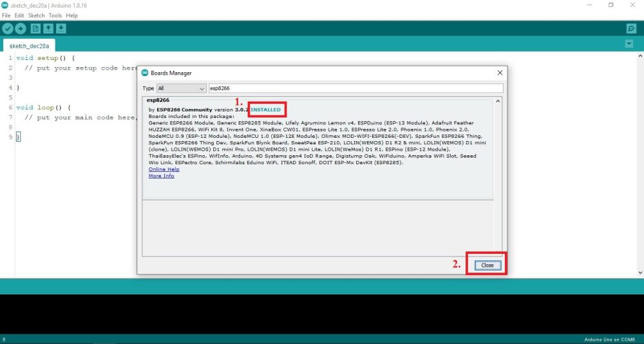Click the Verify sketch checkmark icon

coord(8,28)
